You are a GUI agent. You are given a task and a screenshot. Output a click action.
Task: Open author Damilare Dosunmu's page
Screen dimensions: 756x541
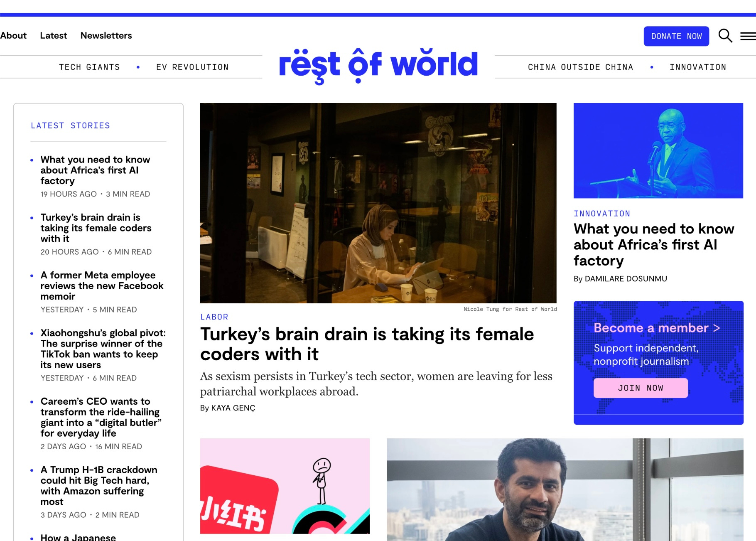point(626,279)
